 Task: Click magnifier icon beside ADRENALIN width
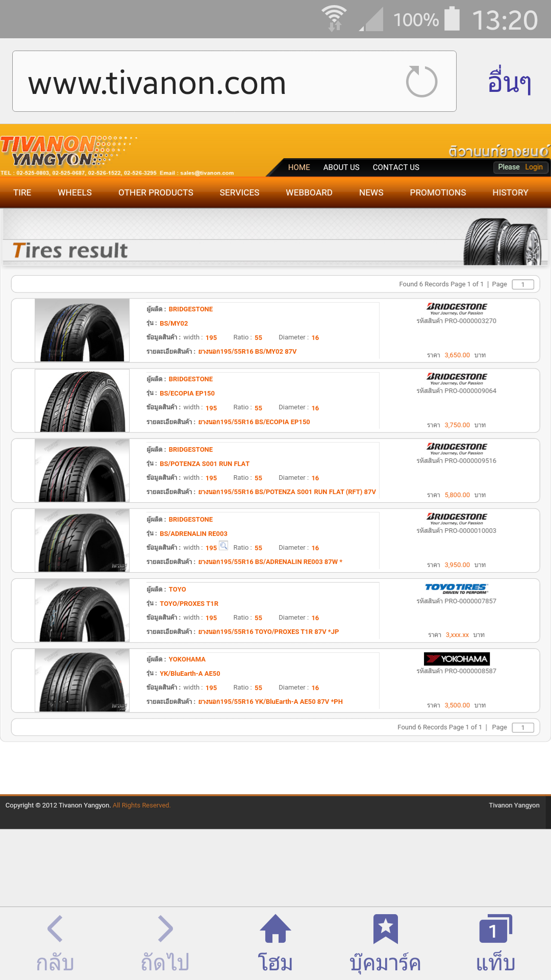[223, 546]
